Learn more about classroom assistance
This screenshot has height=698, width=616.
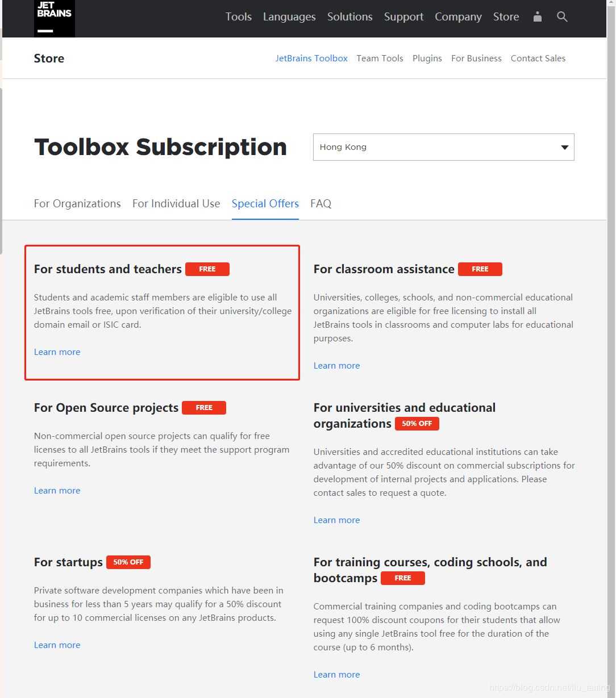[x=336, y=366]
